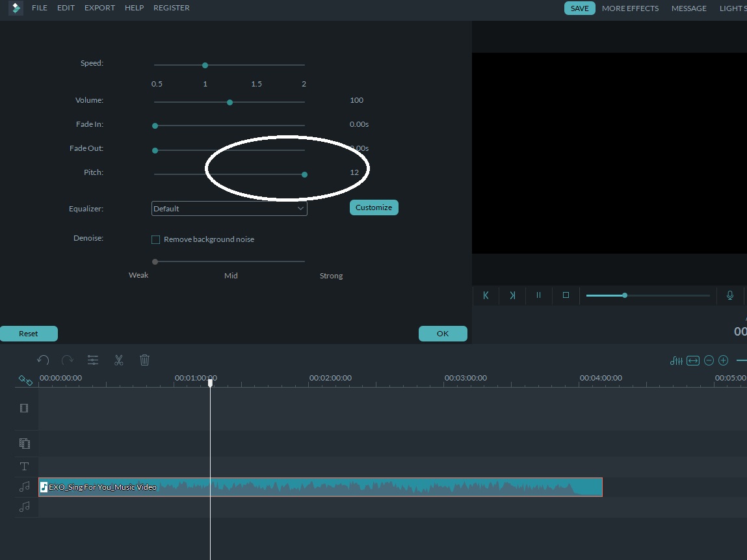
Task: Pause the preview playback
Action: (x=539, y=295)
